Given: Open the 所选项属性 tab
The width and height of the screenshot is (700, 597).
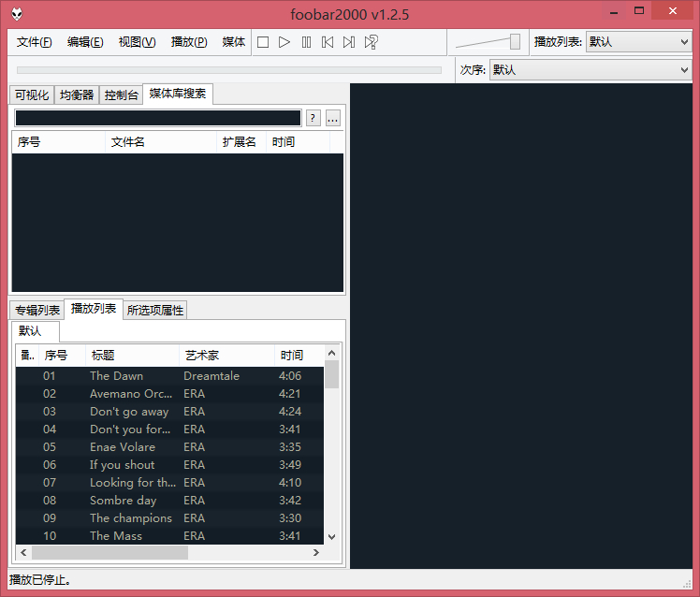Looking at the screenshot, I should click(155, 311).
